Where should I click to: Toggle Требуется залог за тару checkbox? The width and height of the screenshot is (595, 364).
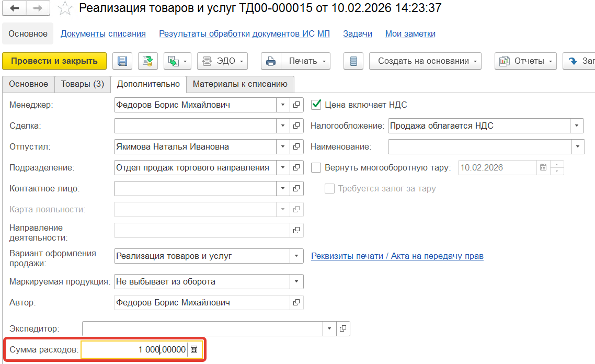click(x=329, y=188)
